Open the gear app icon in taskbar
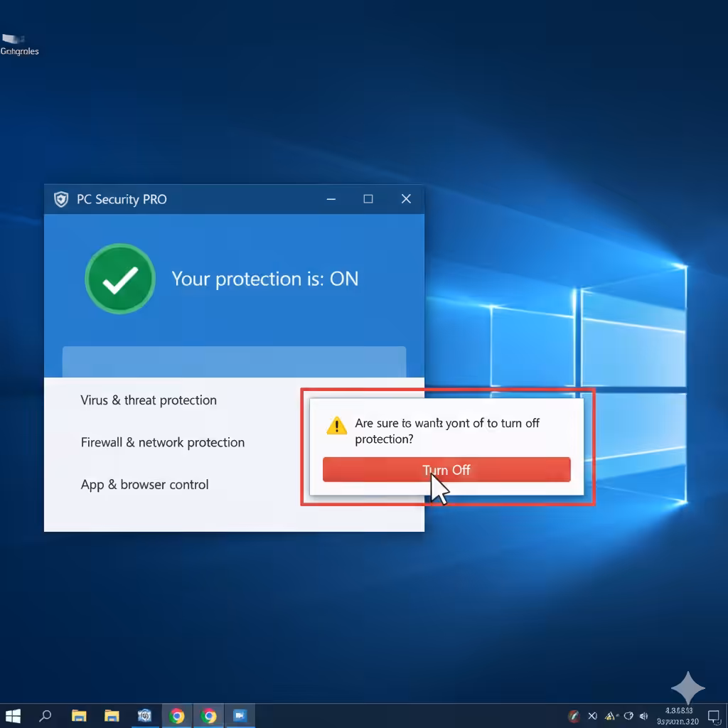728x728 pixels. click(x=144, y=716)
